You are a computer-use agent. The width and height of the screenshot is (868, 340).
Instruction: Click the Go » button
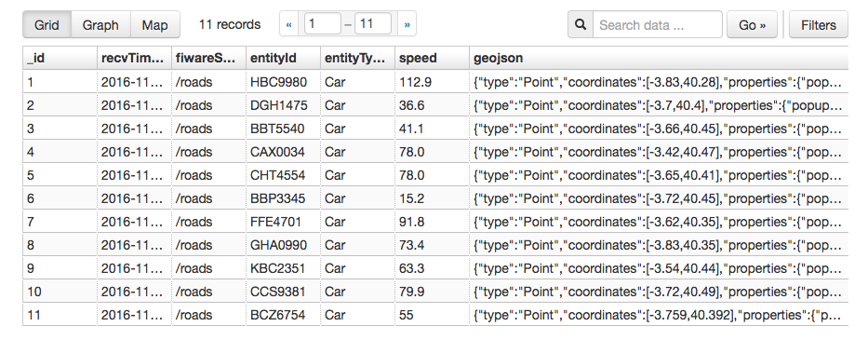753,25
